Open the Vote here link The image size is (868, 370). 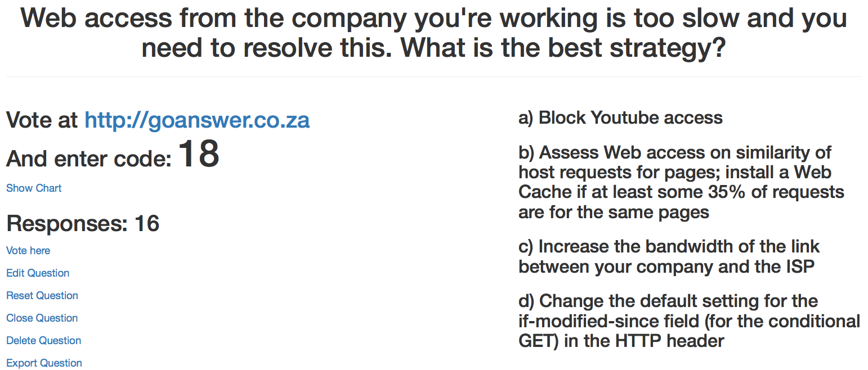click(28, 250)
